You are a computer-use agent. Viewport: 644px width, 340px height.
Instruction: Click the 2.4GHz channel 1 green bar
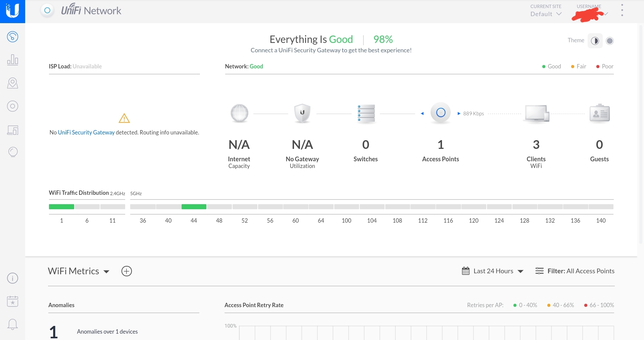click(x=61, y=207)
